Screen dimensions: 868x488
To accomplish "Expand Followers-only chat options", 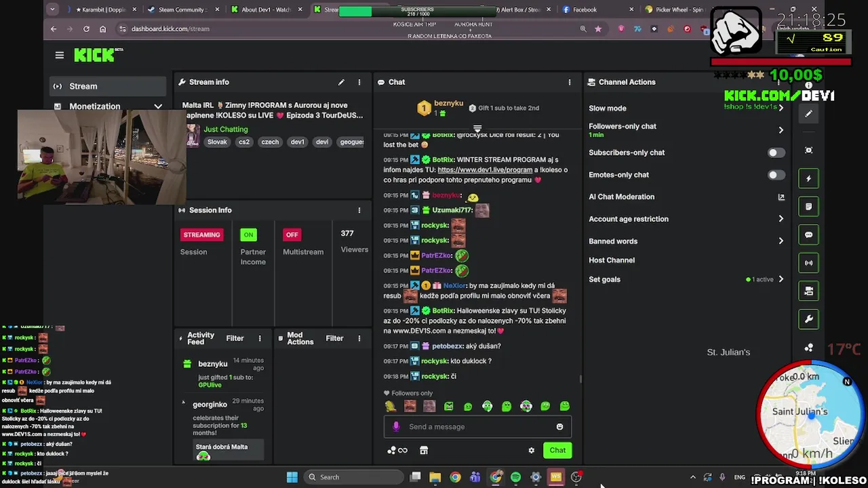I will tap(781, 130).
